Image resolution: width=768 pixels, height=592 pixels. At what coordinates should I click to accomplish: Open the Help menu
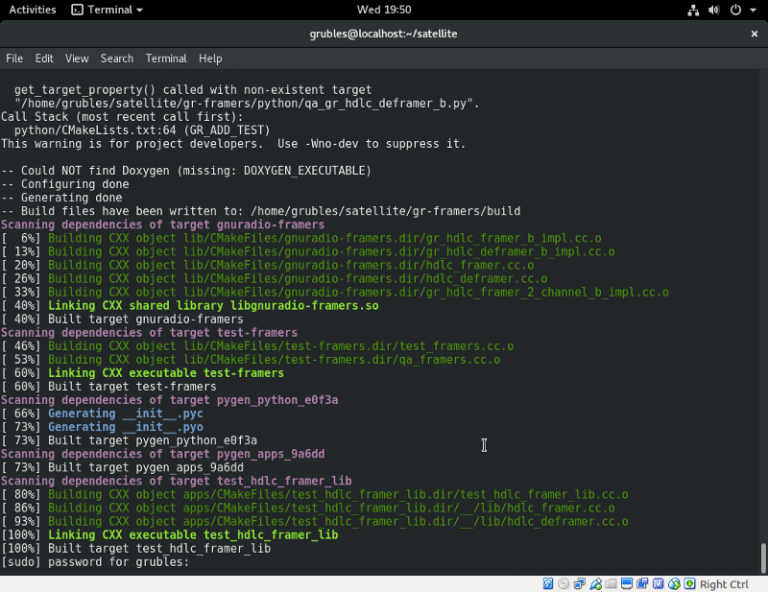(210, 59)
